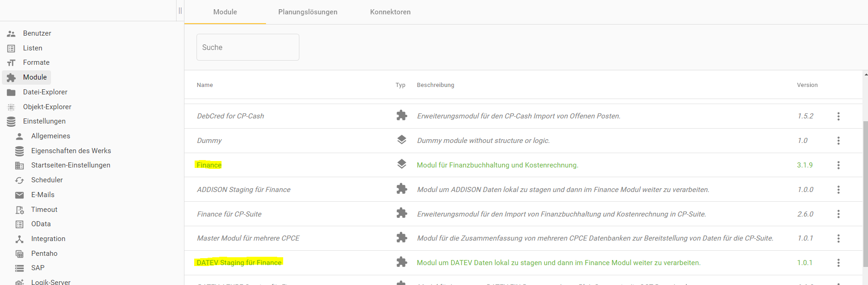Viewport: 868px width, 285px height.
Task: Click the Suche search field
Action: (x=247, y=47)
